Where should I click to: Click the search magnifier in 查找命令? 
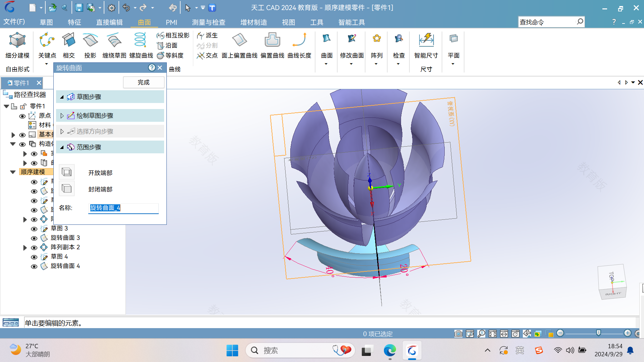click(x=580, y=22)
